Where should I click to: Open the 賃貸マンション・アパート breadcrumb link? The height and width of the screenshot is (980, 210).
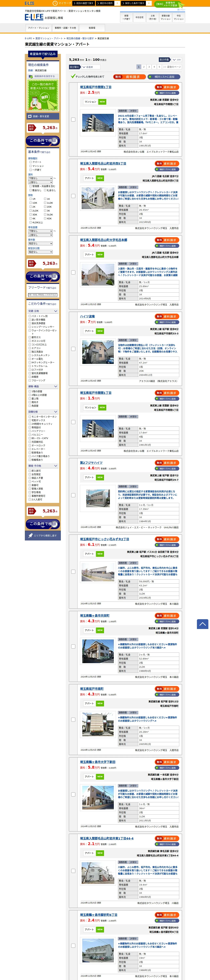click(49, 38)
